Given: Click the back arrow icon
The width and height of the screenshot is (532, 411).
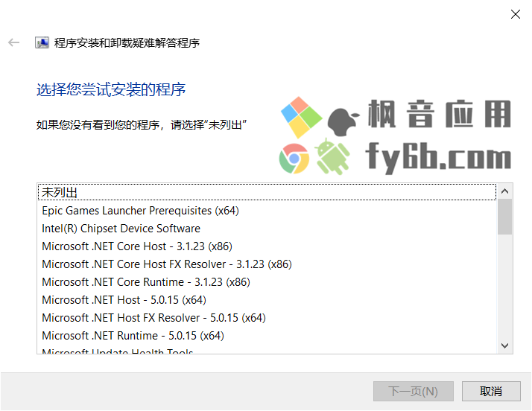Looking at the screenshot, I should pyautogui.click(x=14, y=42).
